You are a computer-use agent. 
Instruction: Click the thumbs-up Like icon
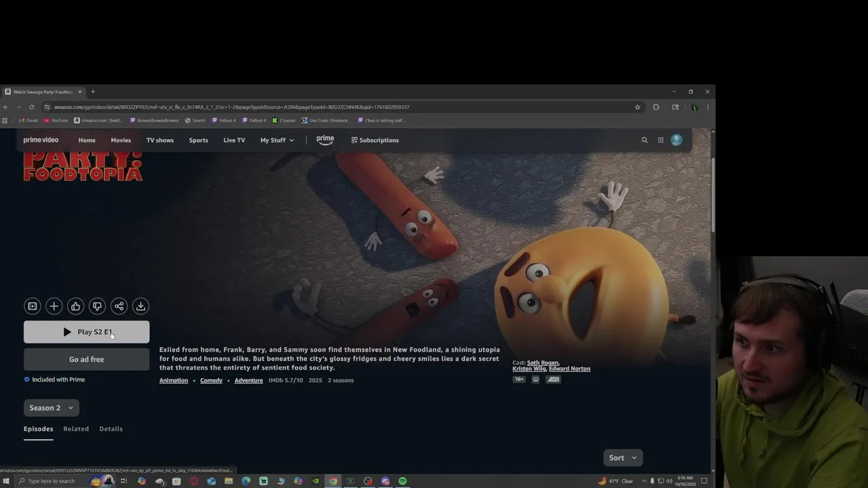pos(75,306)
